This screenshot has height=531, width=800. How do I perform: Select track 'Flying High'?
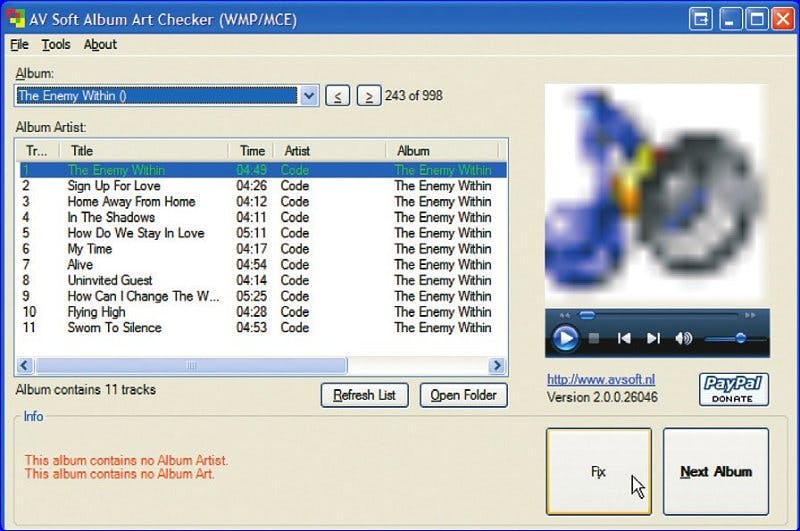(263, 312)
